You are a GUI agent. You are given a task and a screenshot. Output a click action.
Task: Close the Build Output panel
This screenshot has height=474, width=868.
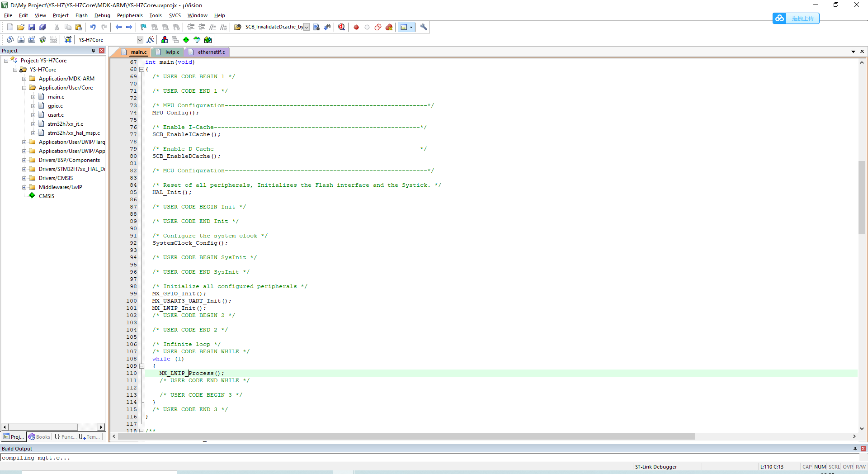pos(863,449)
